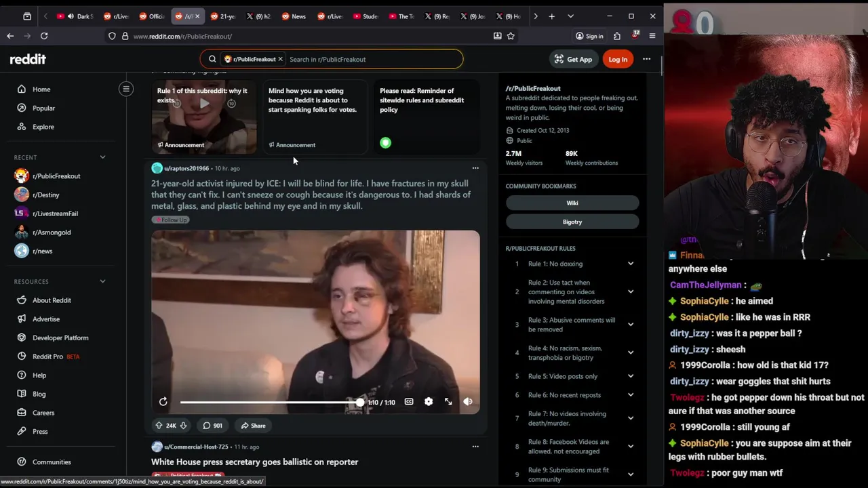
Task: Replay the video with the restart icon
Action: [163, 402]
